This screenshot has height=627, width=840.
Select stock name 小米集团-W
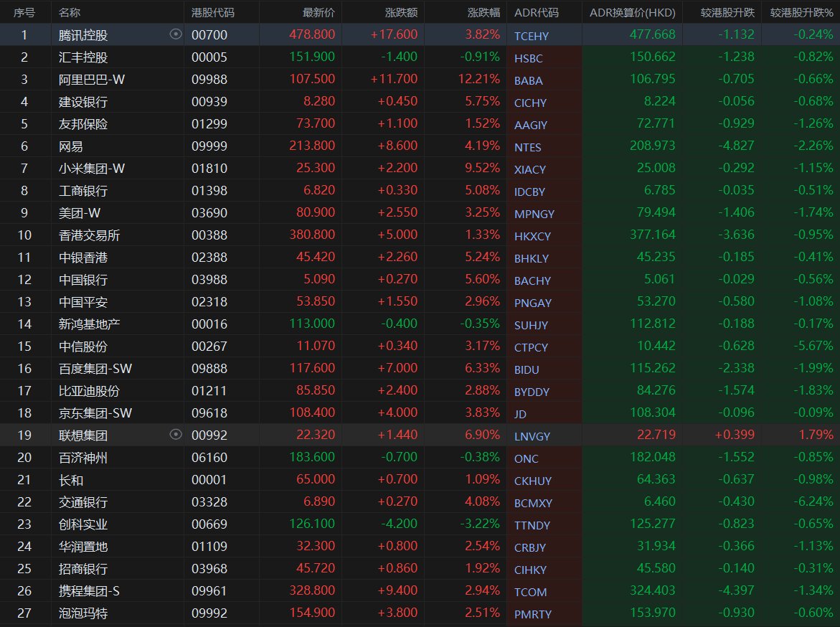tap(92, 169)
